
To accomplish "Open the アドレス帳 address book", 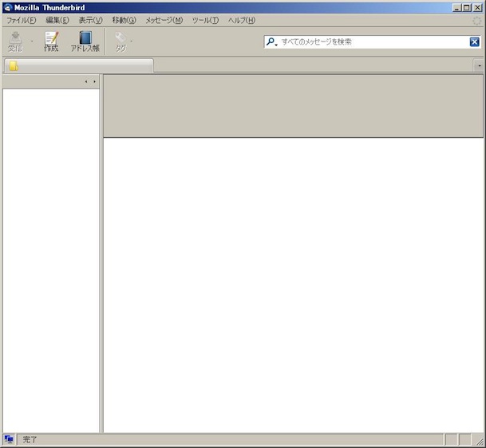I will [x=85, y=38].
